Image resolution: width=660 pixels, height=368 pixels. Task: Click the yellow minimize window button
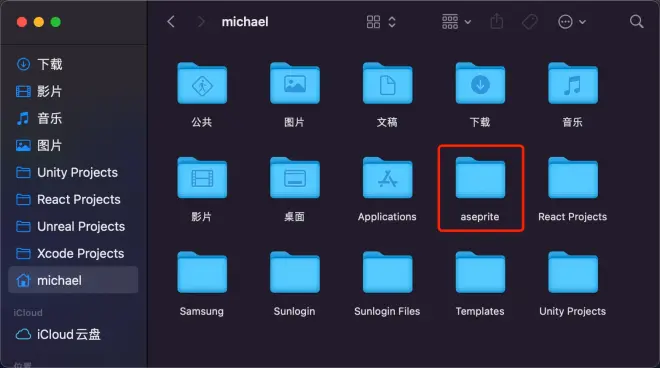(39, 22)
